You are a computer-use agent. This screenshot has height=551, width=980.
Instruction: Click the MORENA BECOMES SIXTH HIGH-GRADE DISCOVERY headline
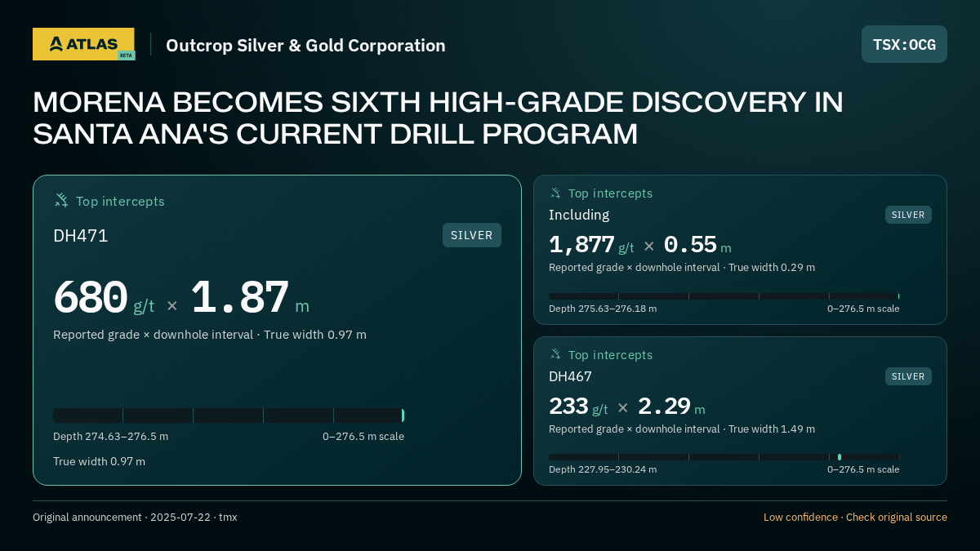(438, 118)
